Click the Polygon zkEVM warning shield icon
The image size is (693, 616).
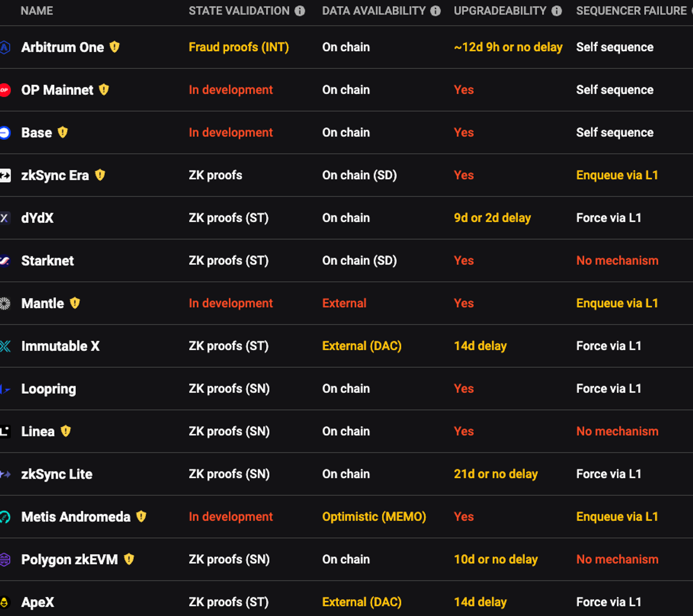point(129,559)
